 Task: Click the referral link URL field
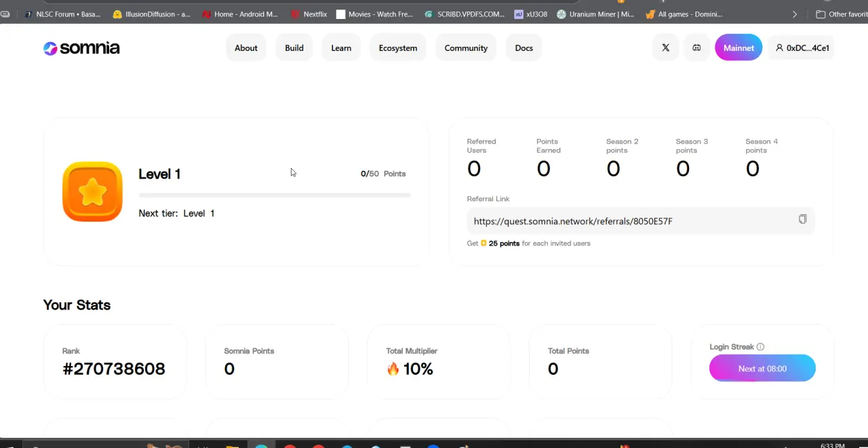pyautogui.click(x=640, y=221)
